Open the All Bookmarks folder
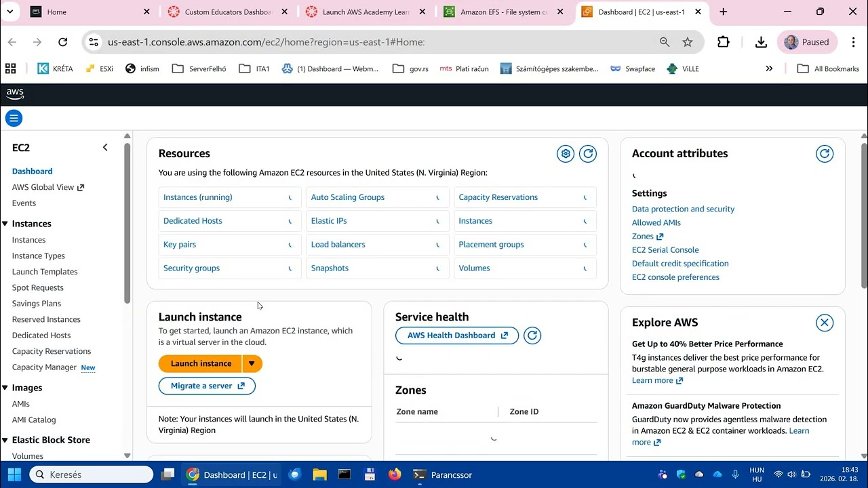Image resolution: width=868 pixels, height=488 pixels. tap(828, 68)
